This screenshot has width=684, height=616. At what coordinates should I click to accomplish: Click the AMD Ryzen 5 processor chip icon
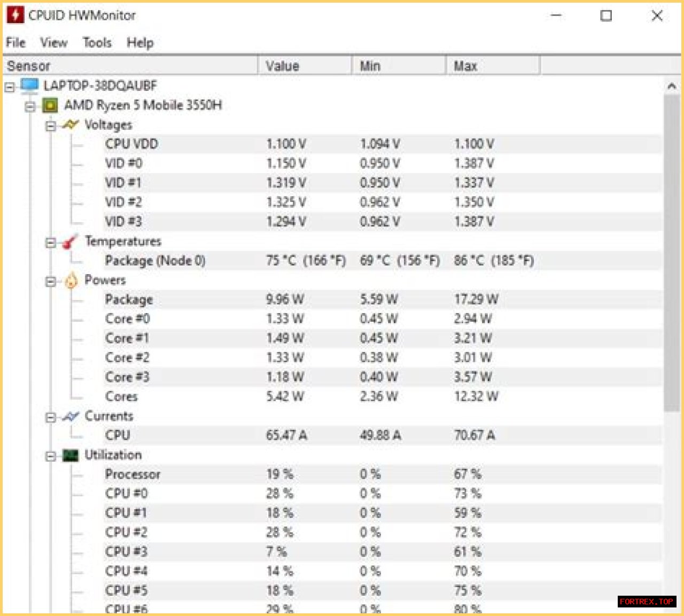(50, 105)
